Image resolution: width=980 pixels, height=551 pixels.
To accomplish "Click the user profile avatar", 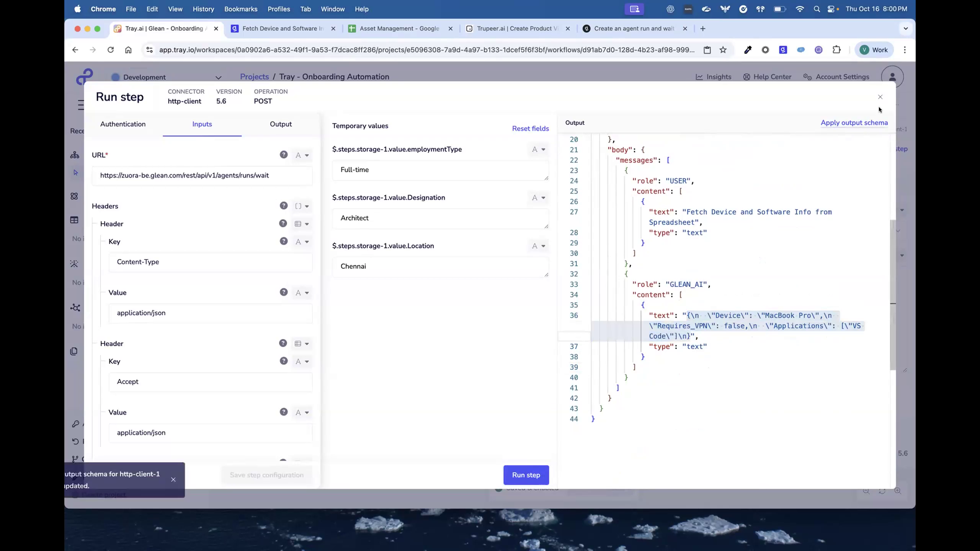I will 892,76.
